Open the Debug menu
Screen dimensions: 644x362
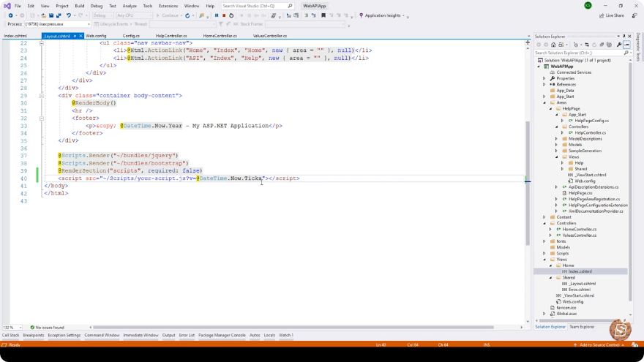97,6
